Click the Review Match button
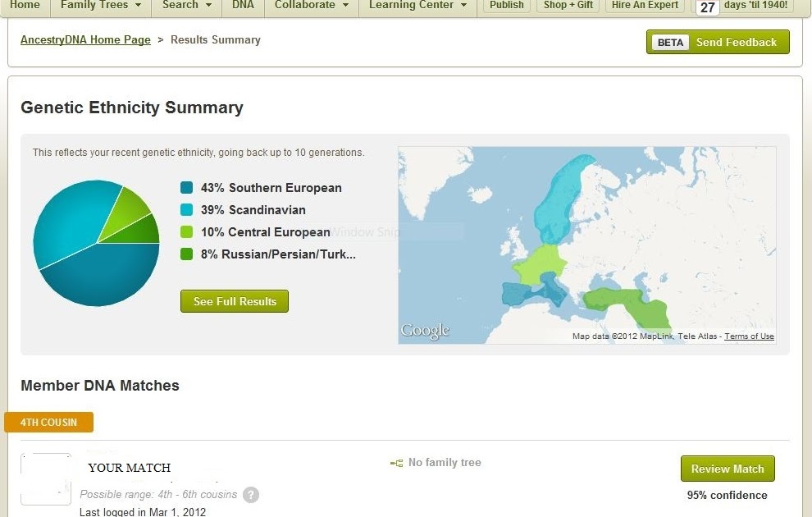The image size is (812, 517). coord(728,469)
